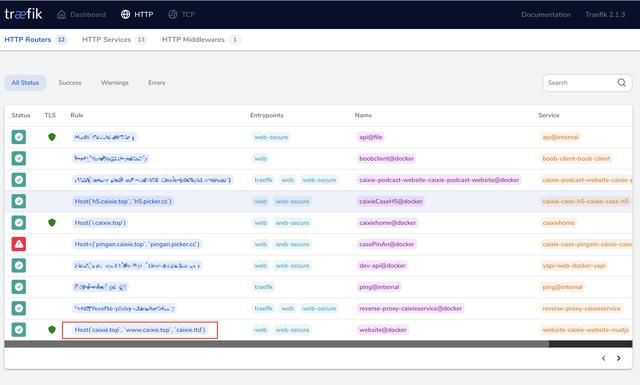Screen dimensions: 640x385
Task: Click TLS shield icon for api@file
Action: pos(52,137)
